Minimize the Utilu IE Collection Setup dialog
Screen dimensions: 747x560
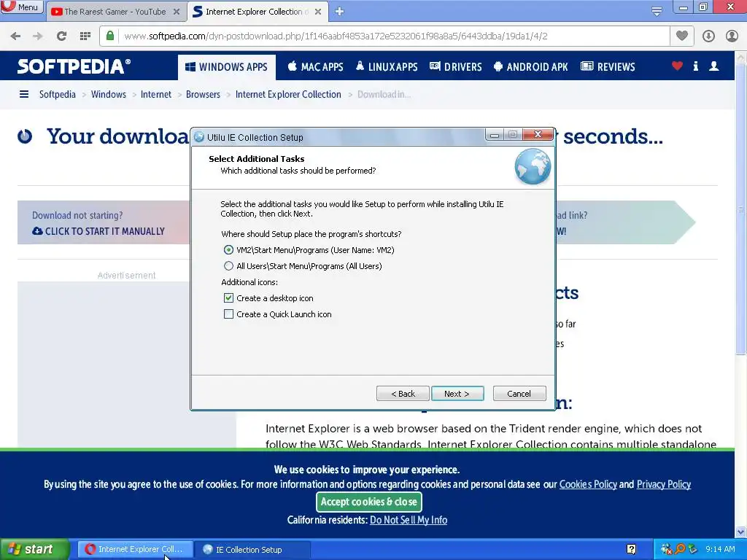pyautogui.click(x=495, y=135)
